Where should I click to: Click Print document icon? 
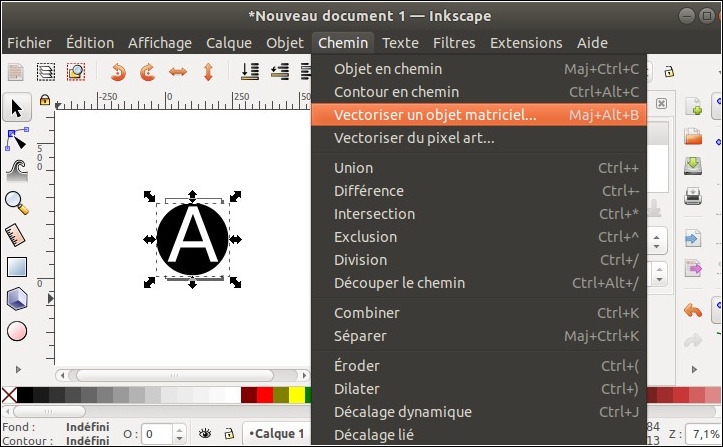693,196
